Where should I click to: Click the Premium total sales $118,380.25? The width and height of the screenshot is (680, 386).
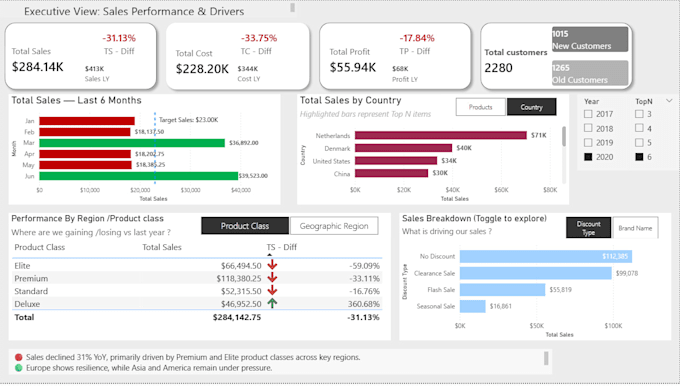[x=239, y=278]
